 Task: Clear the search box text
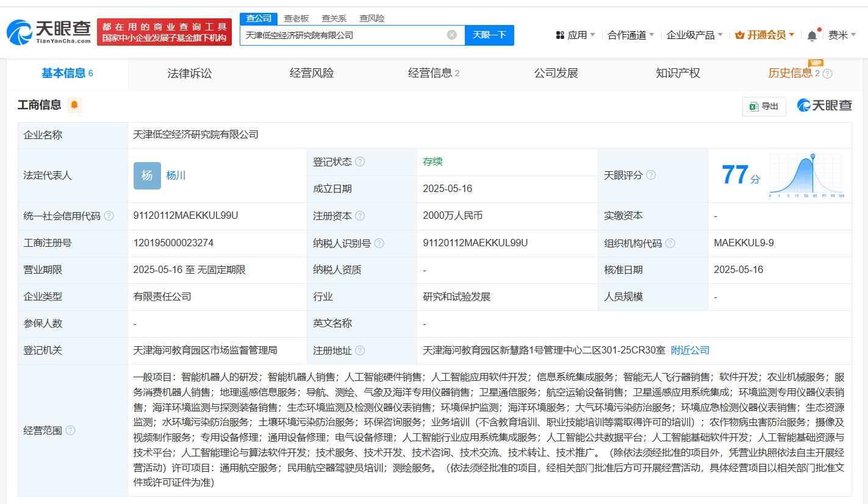click(452, 35)
